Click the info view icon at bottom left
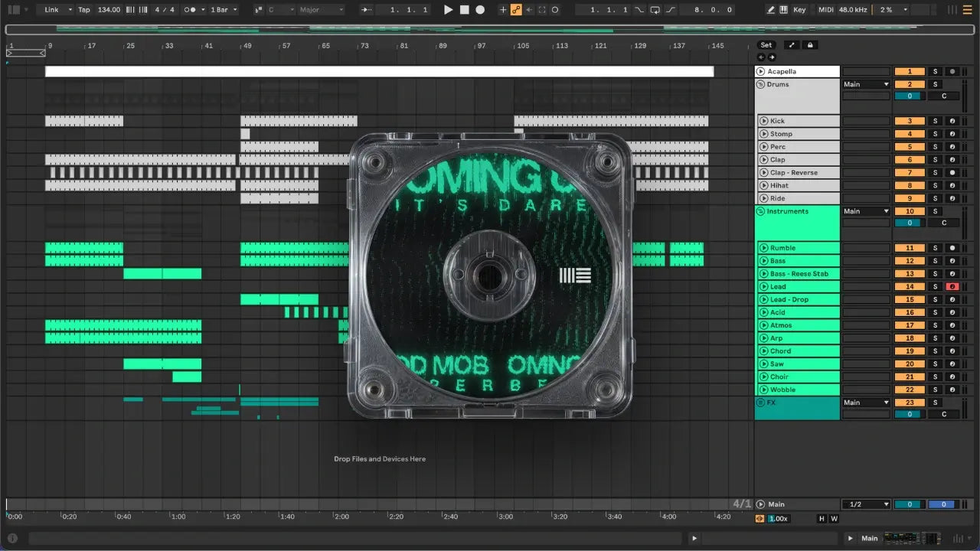This screenshot has height=551, width=980. pyautogui.click(x=12, y=538)
